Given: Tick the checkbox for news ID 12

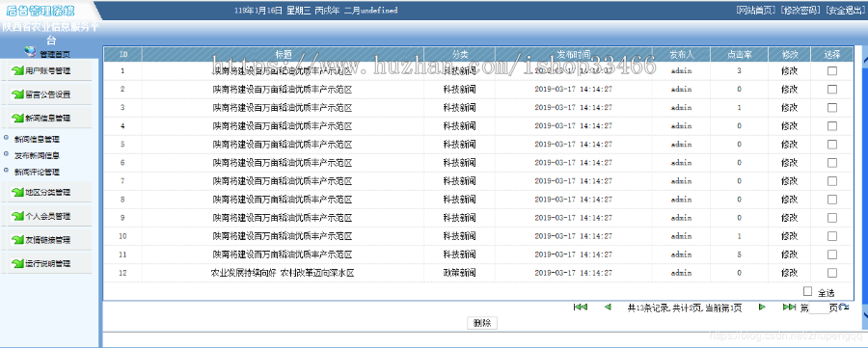Looking at the screenshot, I should pyautogui.click(x=832, y=273).
